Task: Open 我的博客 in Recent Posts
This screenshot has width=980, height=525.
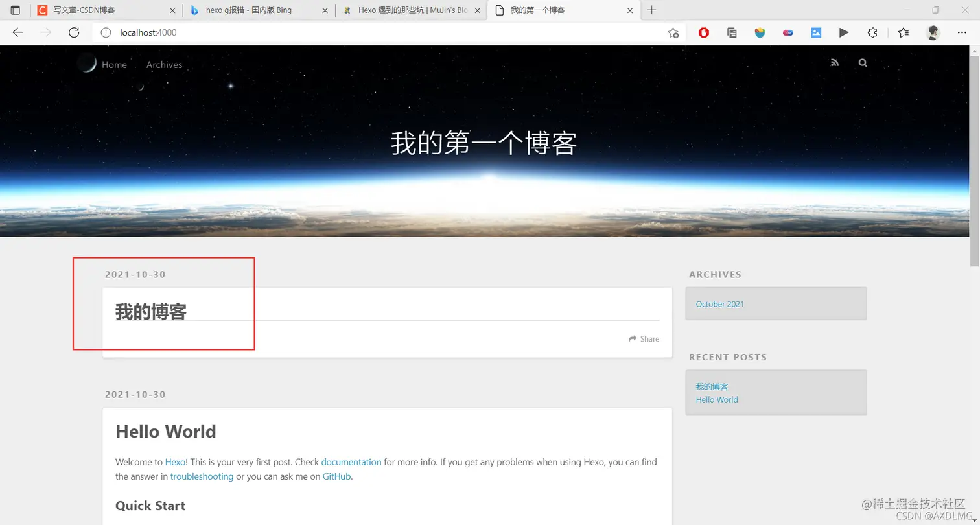Action: pyautogui.click(x=712, y=387)
